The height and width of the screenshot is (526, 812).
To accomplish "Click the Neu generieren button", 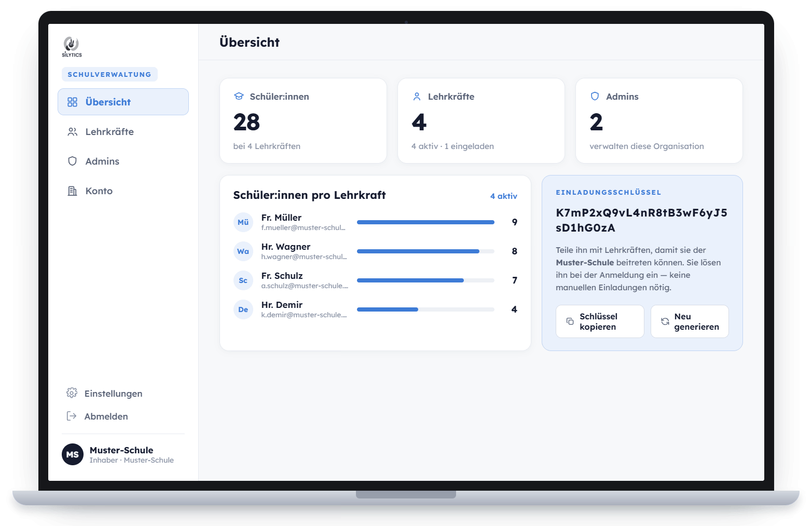I will click(x=690, y=321).
